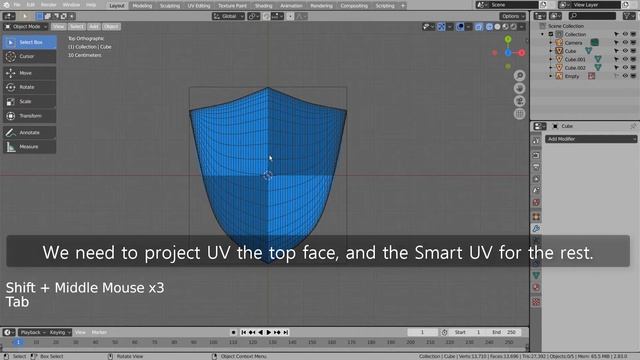The height and width of the screenshot is (360, 640).
Task: Toggle X-ray mode button
Action: [478, 27]
